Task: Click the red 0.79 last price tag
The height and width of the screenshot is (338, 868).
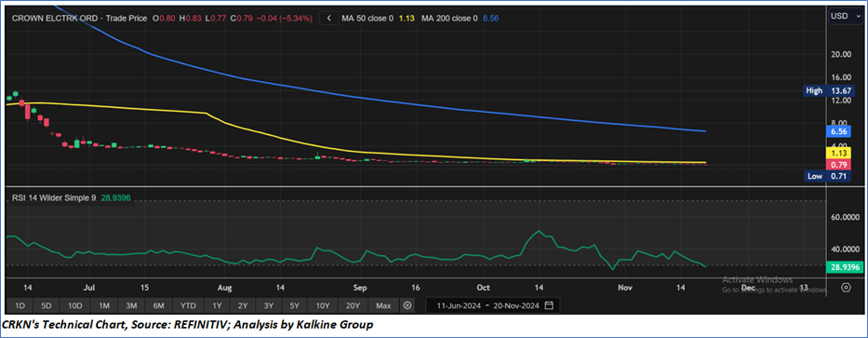Action: click(x=837, y=165)
